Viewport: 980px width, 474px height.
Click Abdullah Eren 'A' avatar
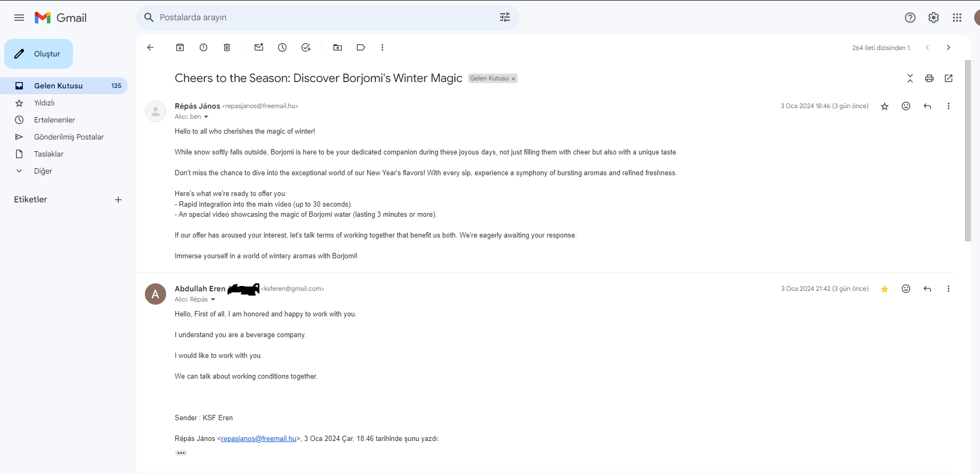(156, 294)
